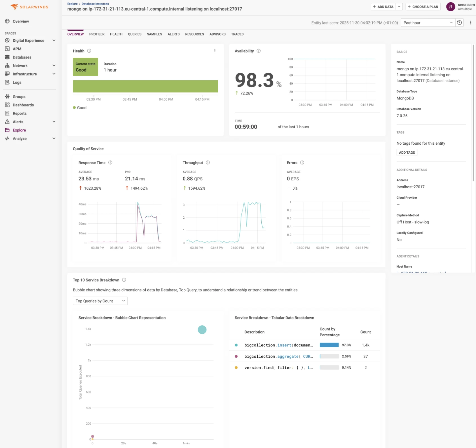Click the APM sidebar icon
Viewport: 476px width, 448px height.
click(x=7, y=49)
